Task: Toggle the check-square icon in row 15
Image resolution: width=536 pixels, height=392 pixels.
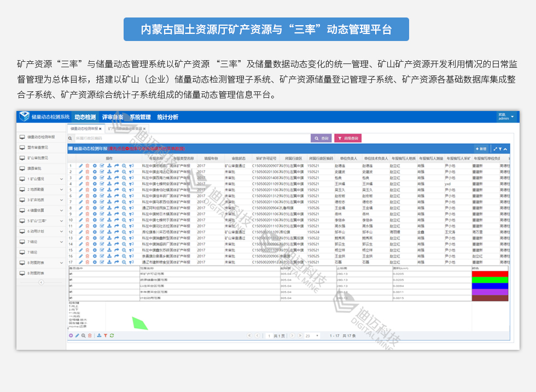Action: pyautogui.click(x=102, y=250)
